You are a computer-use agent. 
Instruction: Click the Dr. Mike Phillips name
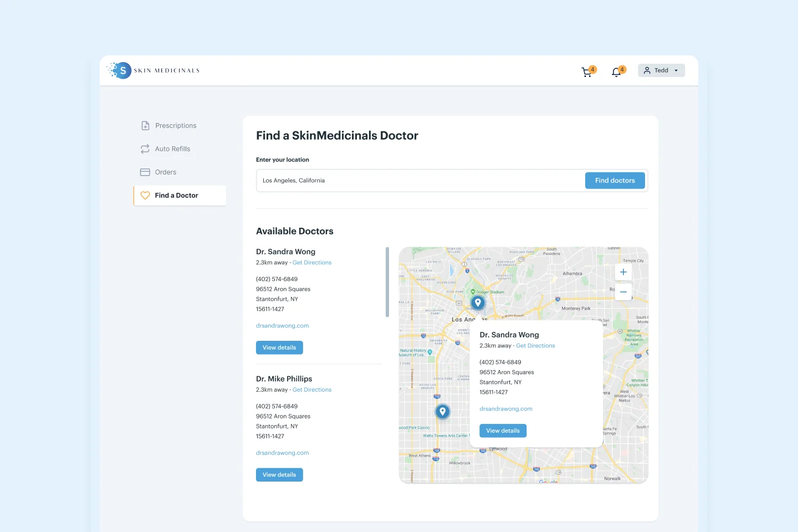284,379
